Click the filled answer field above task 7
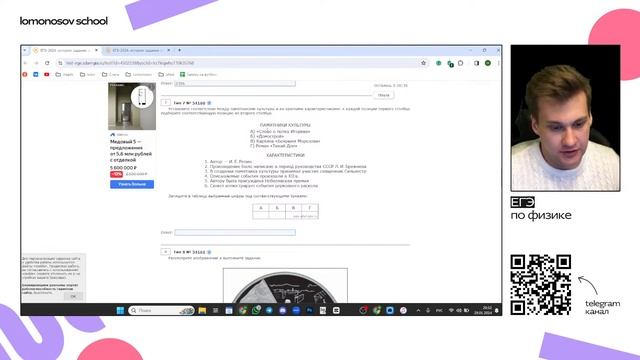The image size is (640, 360). 235,83
